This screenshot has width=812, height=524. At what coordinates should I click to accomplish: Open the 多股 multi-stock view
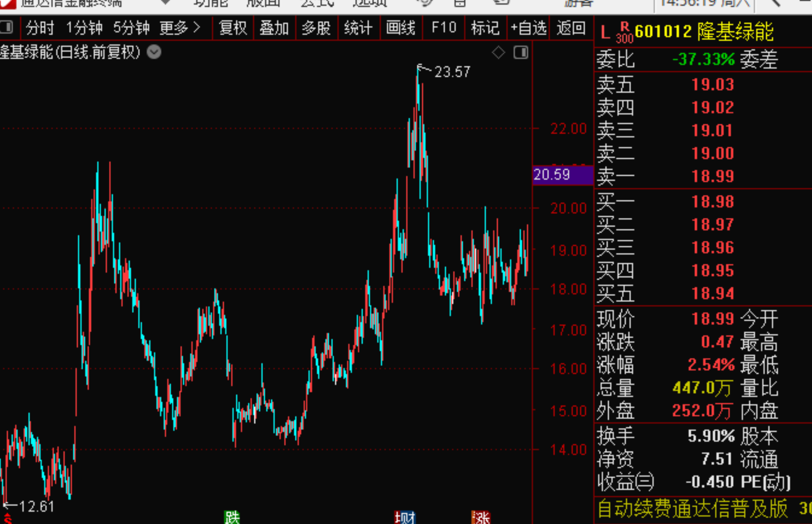click(x=316, y=28)
